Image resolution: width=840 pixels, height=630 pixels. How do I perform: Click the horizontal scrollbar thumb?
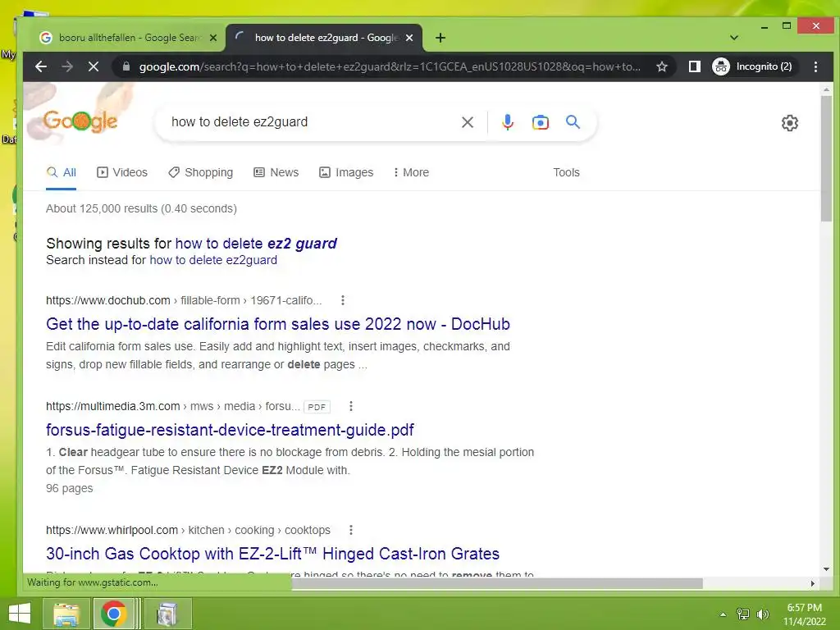[497, 583]
